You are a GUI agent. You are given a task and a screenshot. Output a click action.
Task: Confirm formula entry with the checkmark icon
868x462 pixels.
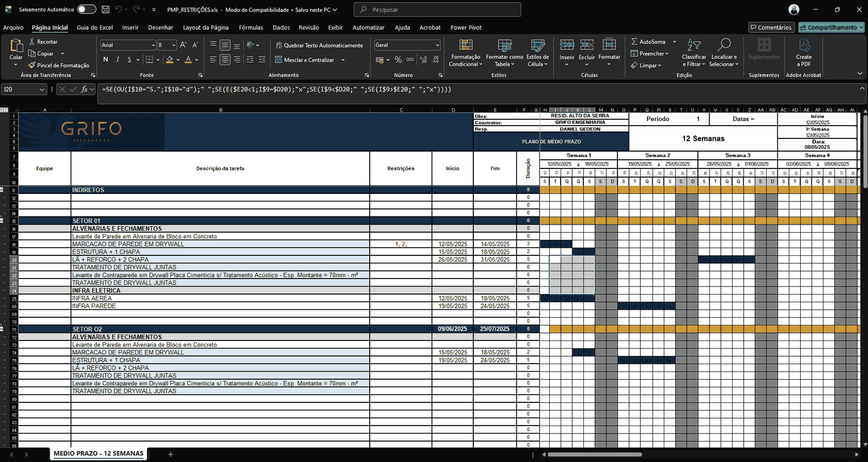point(73,89)
